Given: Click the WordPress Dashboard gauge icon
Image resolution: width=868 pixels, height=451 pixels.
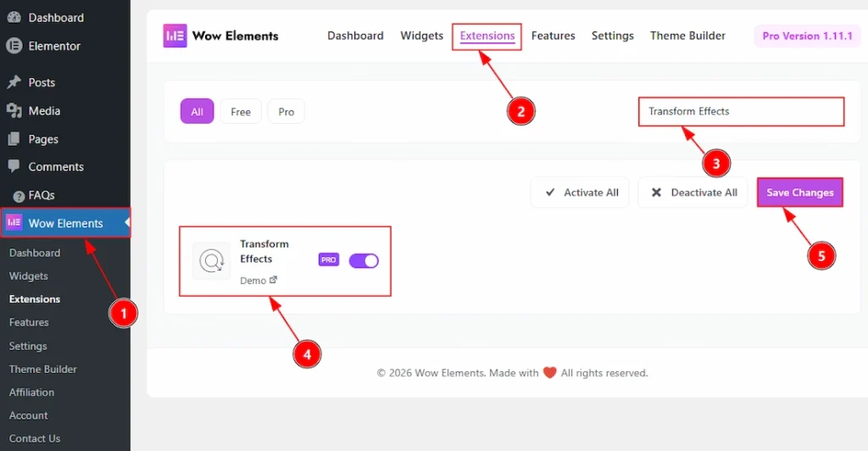Looking at the screenshot, I should [14, 17].
